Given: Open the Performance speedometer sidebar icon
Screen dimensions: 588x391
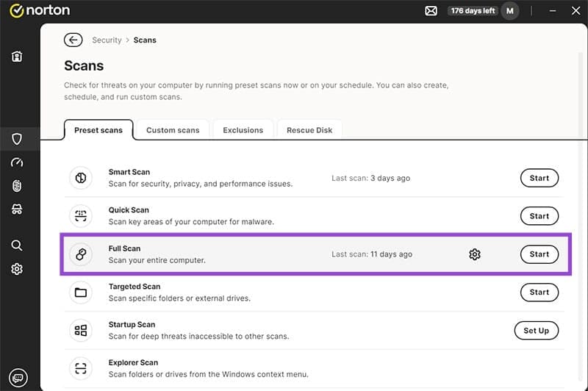Looking at the screenshot, I should click(17, 162).
